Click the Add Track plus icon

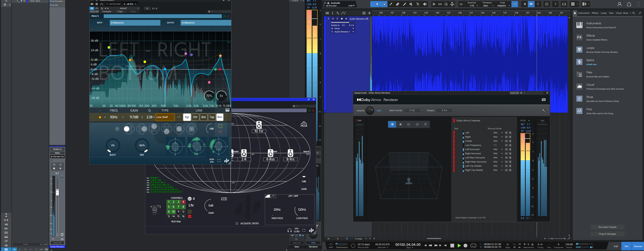pyautogui.click(x=369, y=13)
